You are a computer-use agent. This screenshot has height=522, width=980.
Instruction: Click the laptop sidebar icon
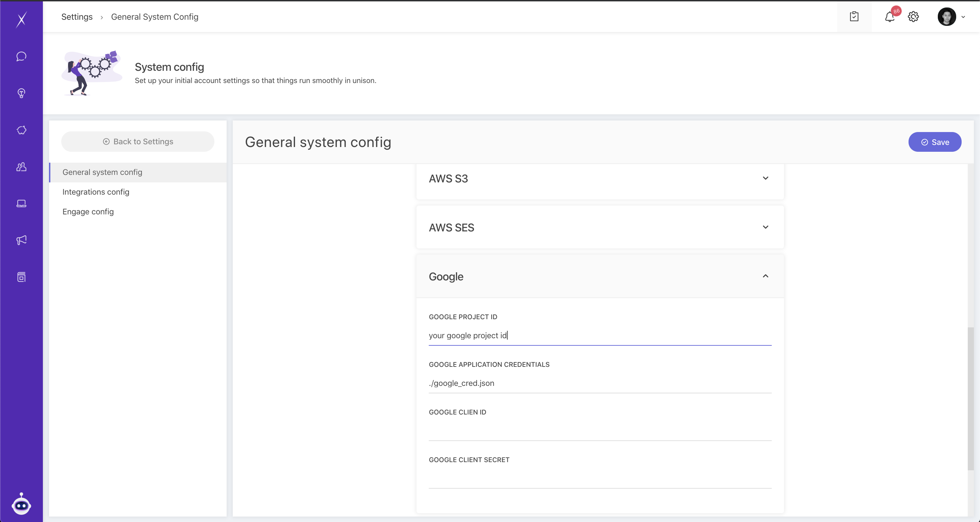point(21,203)
